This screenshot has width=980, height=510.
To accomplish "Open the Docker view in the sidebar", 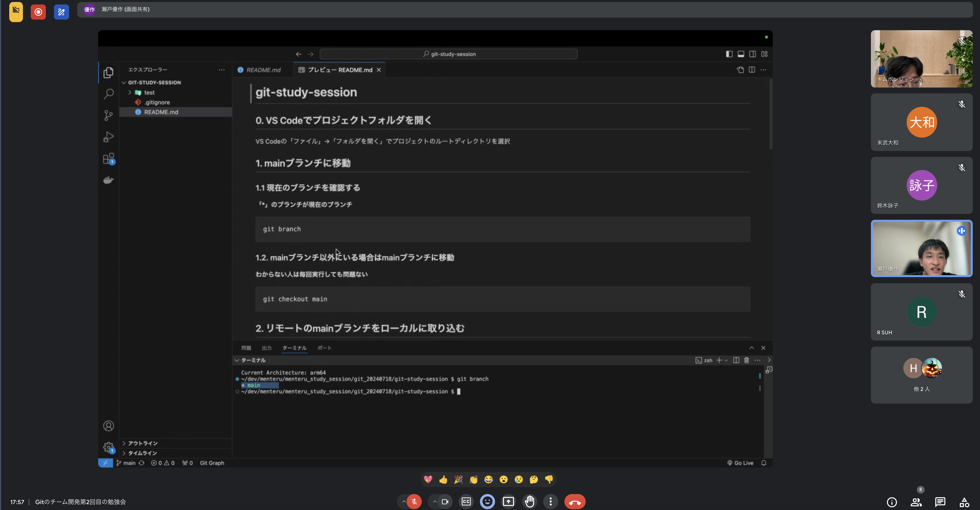I will 109,180.
